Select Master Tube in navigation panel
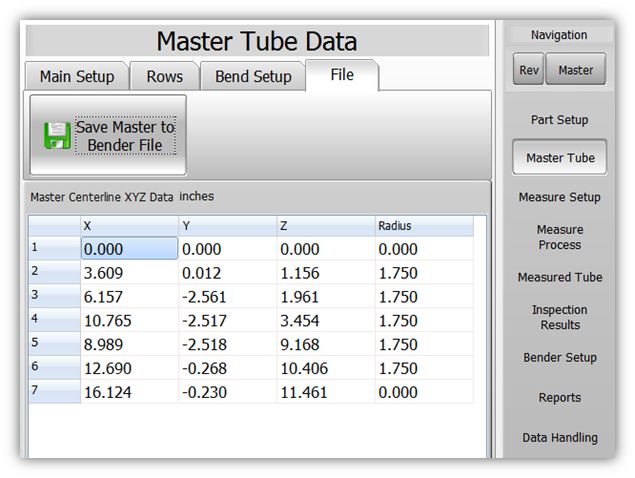Screen dimensions: 635x478 [x=559, y=158]
